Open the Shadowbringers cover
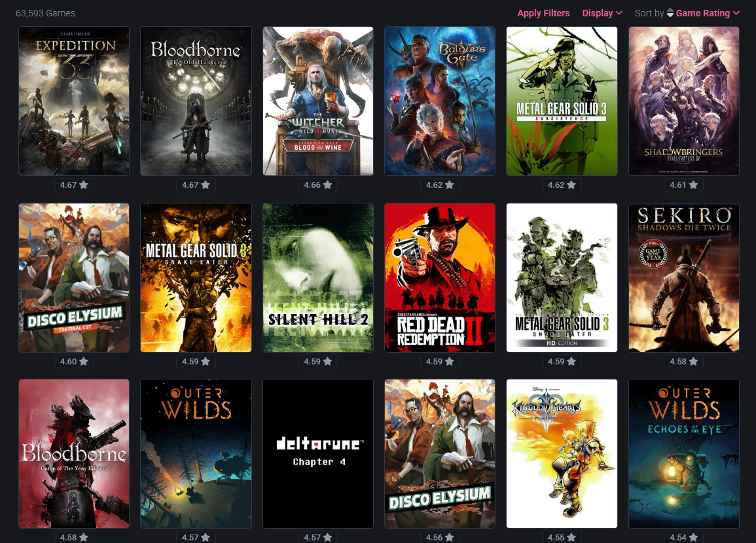 coord(684,101)
